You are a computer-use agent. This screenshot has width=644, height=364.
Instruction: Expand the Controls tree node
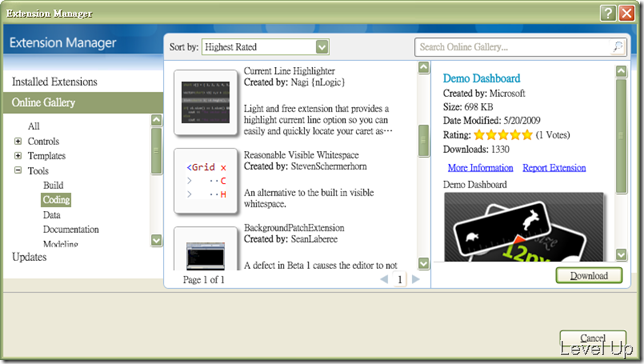coord(18,141)
